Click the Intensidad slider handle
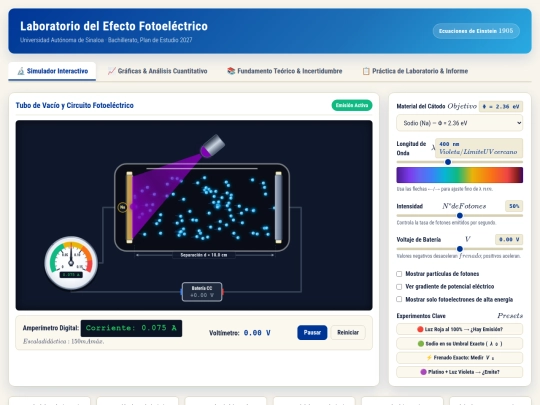This screenshot has height=405, width=540. coord(460,216)
